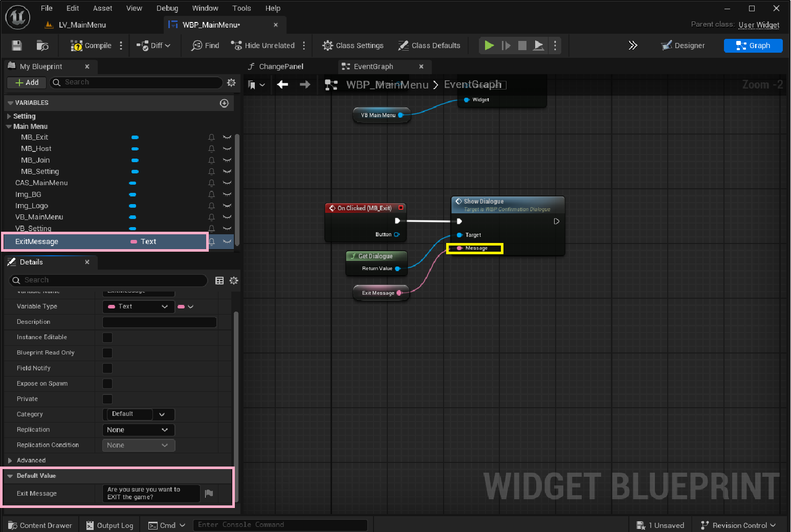Open the Tools menu
Screen dimensions: 791x532
(241, 8)
